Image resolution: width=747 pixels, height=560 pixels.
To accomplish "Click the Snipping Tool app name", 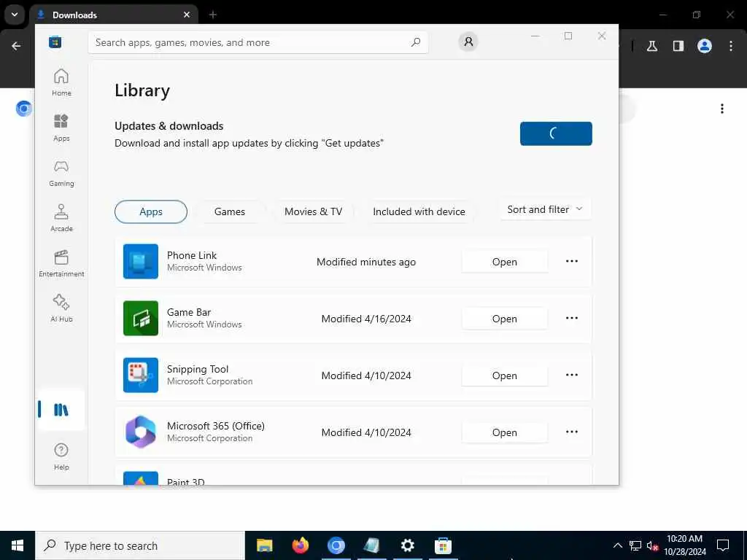I will pyautogui.click(x=198, y=369).
